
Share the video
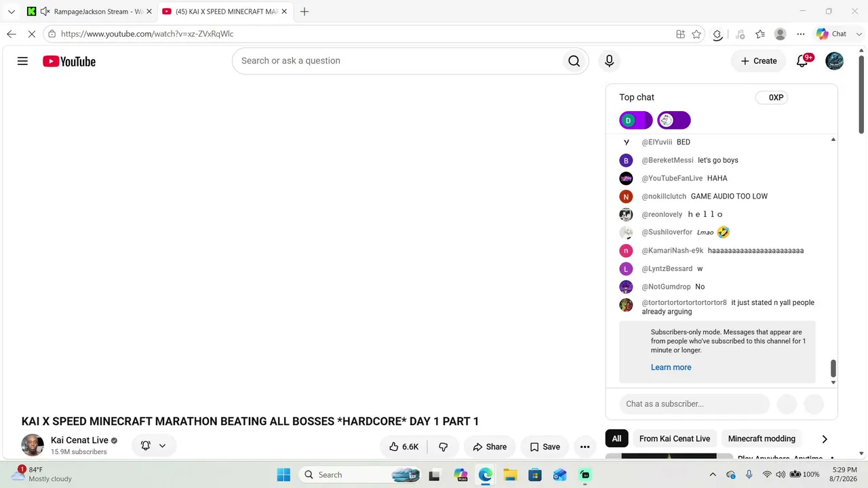[x=490, y=447]
